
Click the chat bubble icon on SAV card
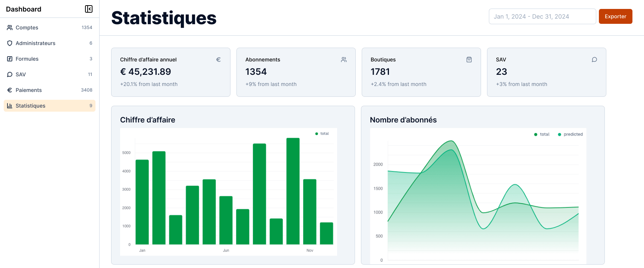(594, 60)
